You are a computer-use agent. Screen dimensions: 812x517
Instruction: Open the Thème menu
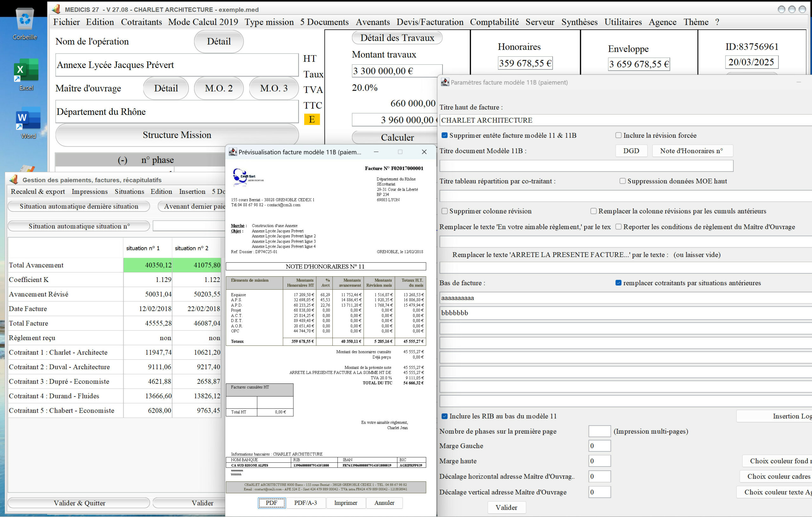click(x=696, y=22)
